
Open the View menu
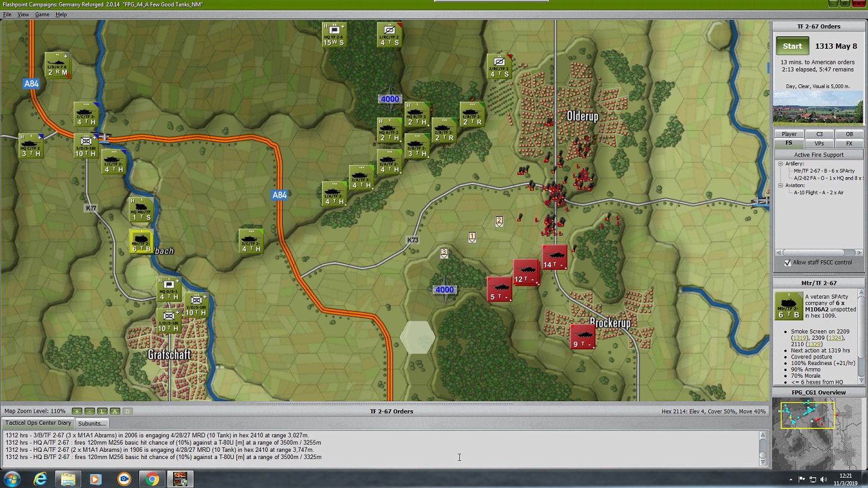click(23, 14)
